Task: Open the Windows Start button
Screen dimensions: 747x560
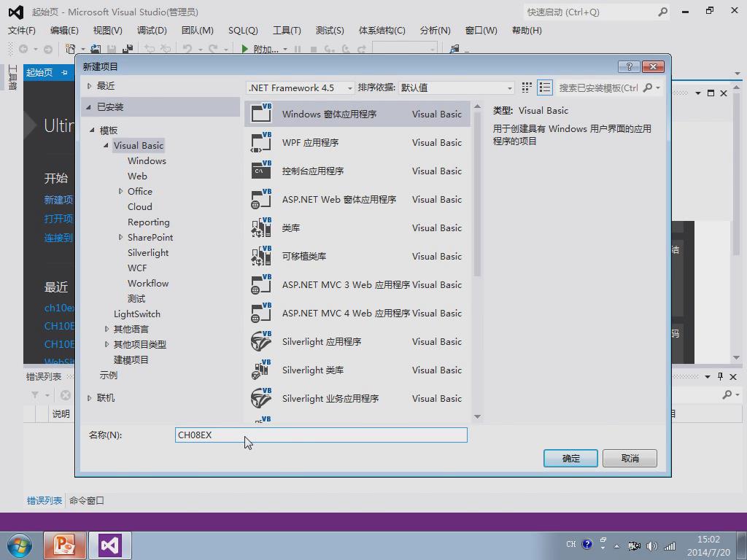Action: click(x=20, y=545)
